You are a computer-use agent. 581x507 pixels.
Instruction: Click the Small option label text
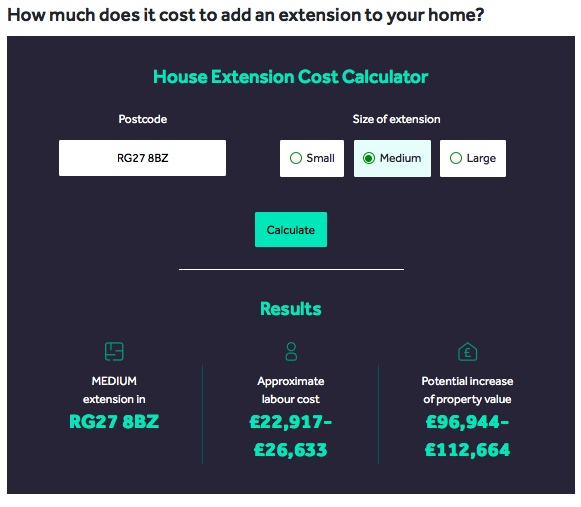[x=320, y=158]
